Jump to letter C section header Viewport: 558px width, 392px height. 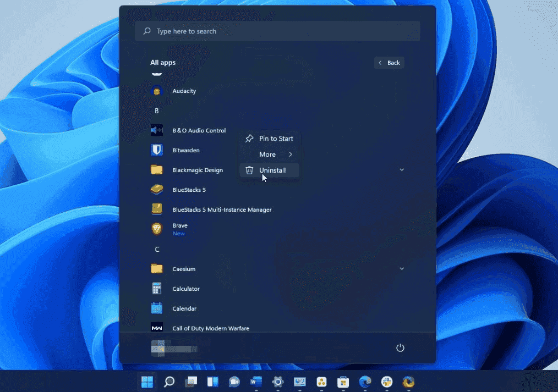pos(157,249)
